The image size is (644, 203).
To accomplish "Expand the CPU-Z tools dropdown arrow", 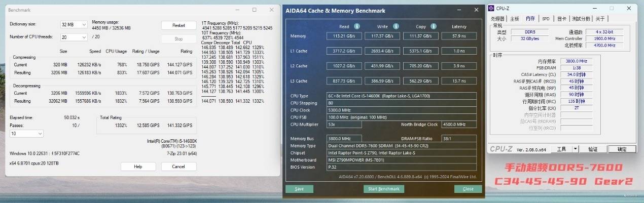I will click(x=575, y=149).
